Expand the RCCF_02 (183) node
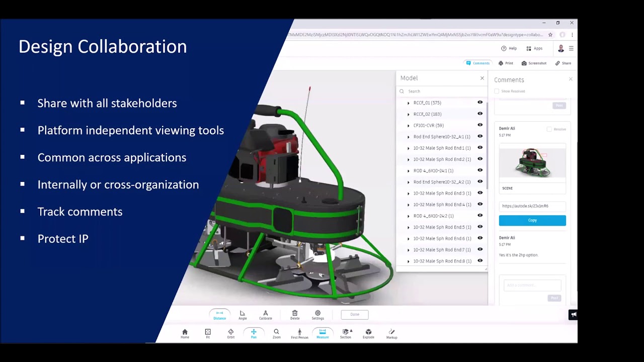644x362 pixels. click(x=409, y=114)
